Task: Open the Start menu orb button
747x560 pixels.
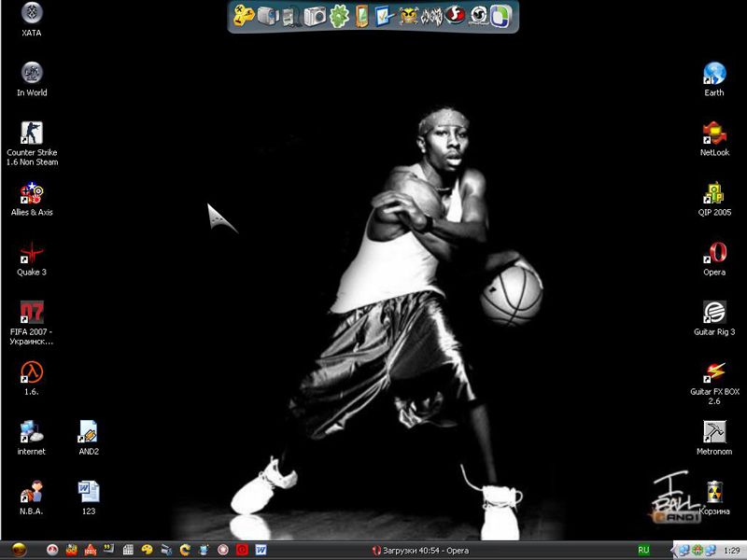Action: (x=19, y=551)
